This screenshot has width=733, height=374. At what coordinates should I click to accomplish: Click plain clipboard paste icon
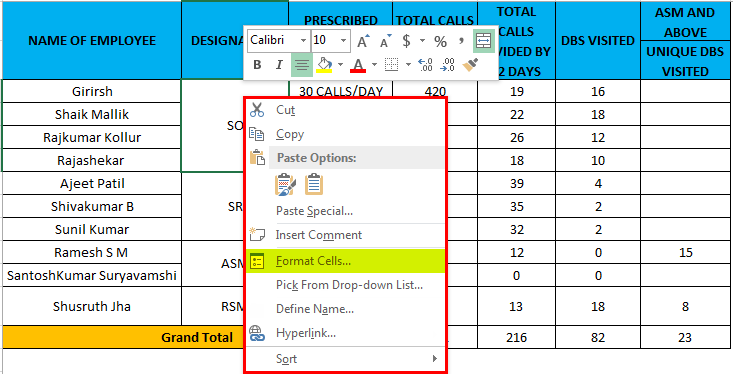[314, 184]
